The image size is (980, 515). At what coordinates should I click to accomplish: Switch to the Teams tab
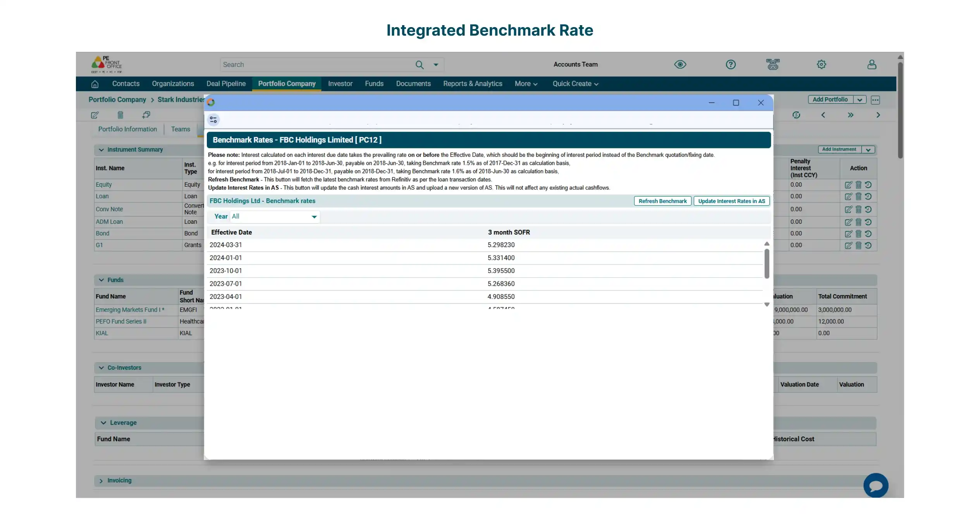[x=181, y=129]
